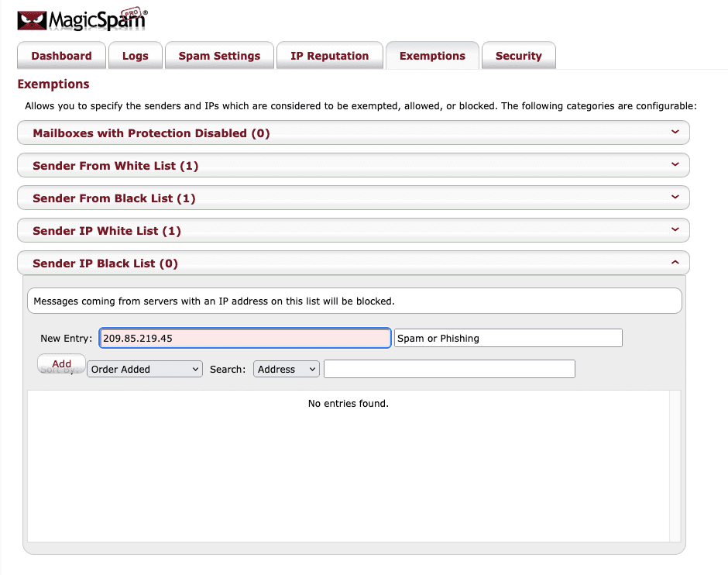Click the entries list vertical scrollbar
The height and width of the screenshot is (575, 728).
675,465
